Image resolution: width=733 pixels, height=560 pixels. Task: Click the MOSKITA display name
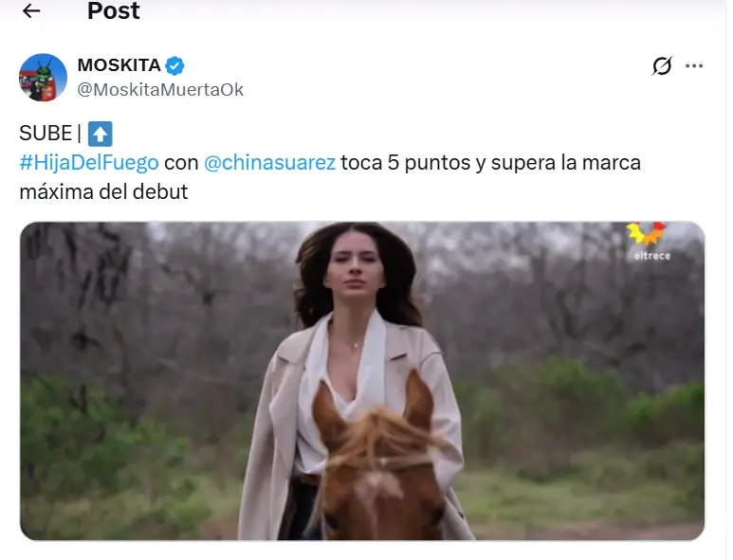click(x=119, y=65)
